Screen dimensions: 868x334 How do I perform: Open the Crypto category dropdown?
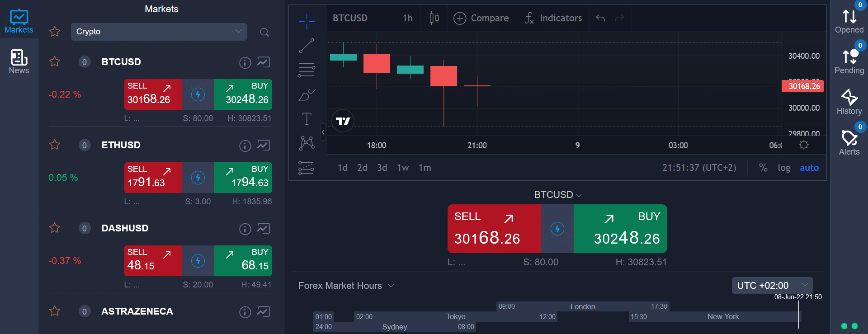click(x=159, y=32)
